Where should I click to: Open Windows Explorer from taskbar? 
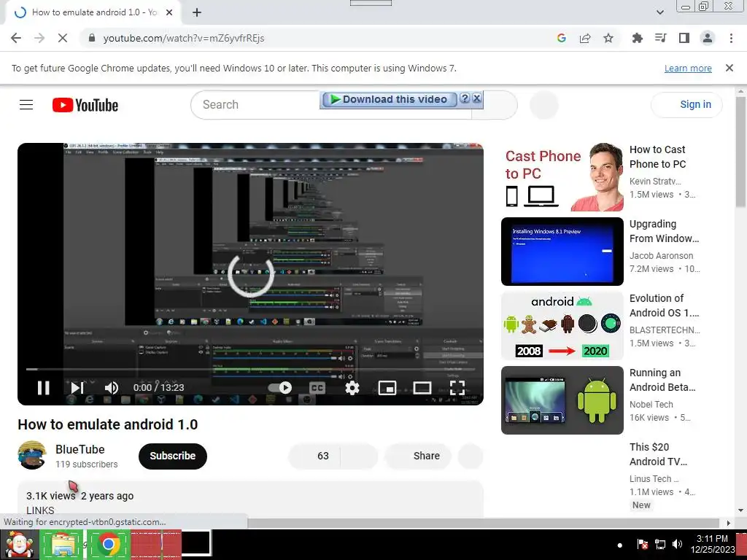[x=62, y=544]
